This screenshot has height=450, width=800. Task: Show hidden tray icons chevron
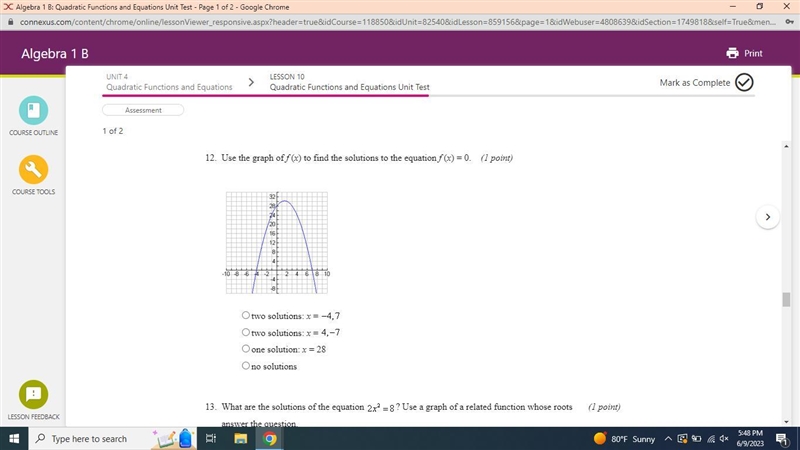click(668, 439)
